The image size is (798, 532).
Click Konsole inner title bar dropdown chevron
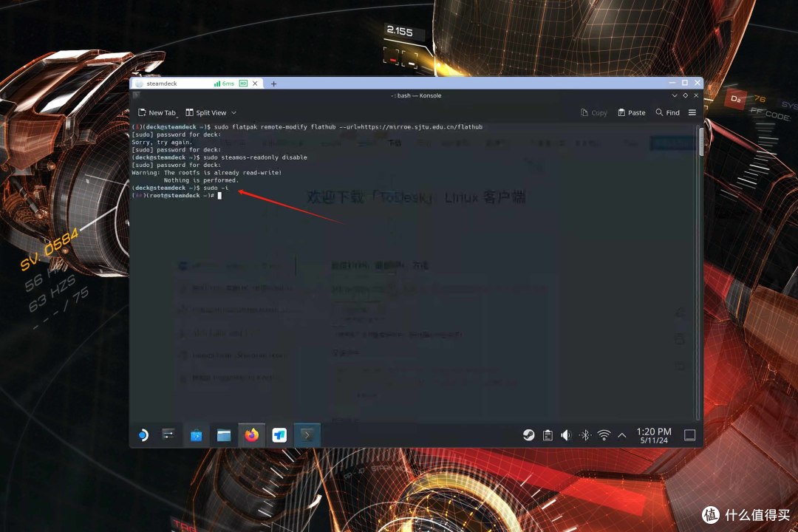675,95
